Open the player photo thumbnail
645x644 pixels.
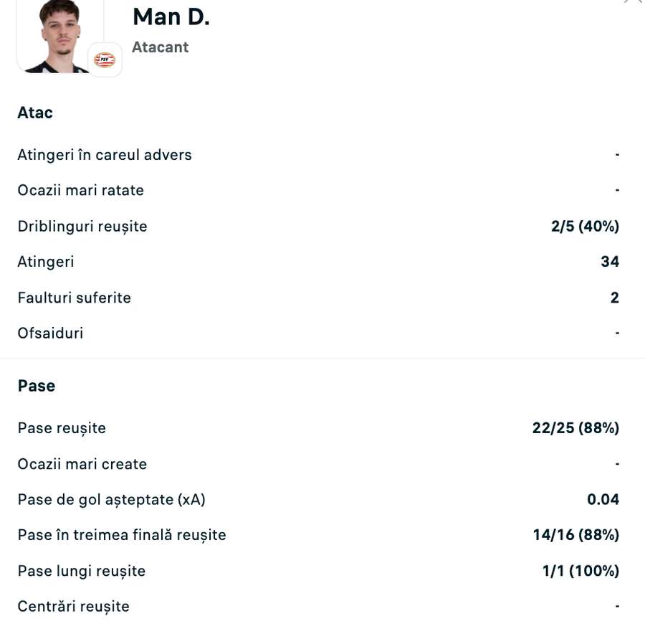[59, 35]
